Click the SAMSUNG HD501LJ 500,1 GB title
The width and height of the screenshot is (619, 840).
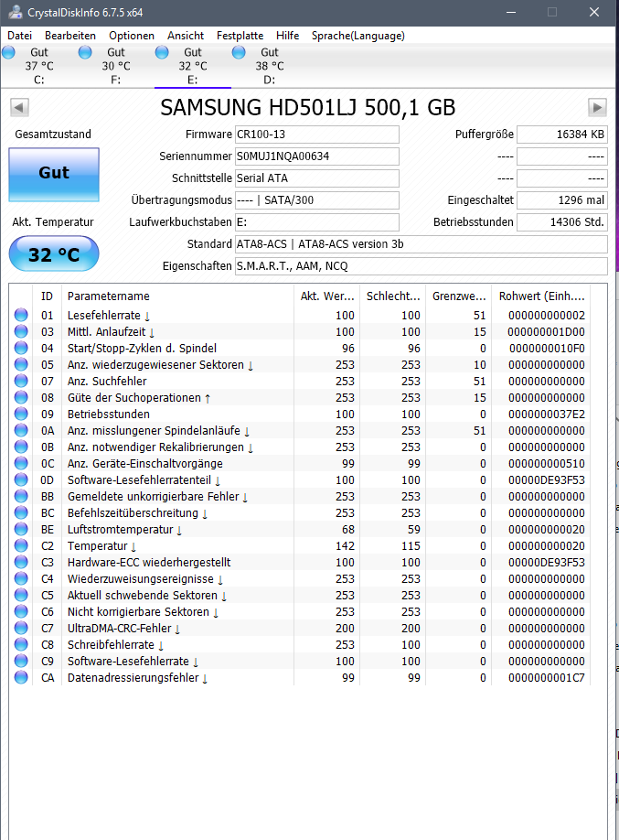click(308, 108)
